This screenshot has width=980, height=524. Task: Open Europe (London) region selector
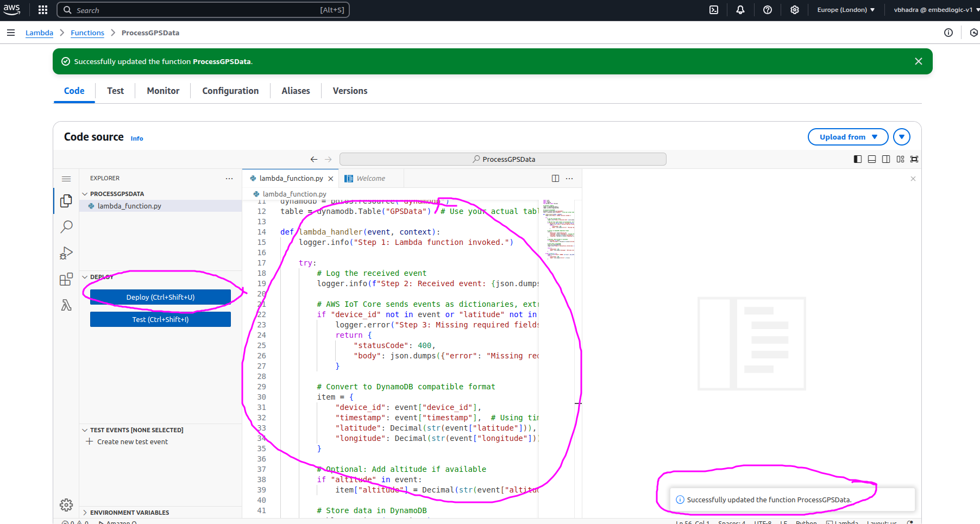(x=846, y=10)
